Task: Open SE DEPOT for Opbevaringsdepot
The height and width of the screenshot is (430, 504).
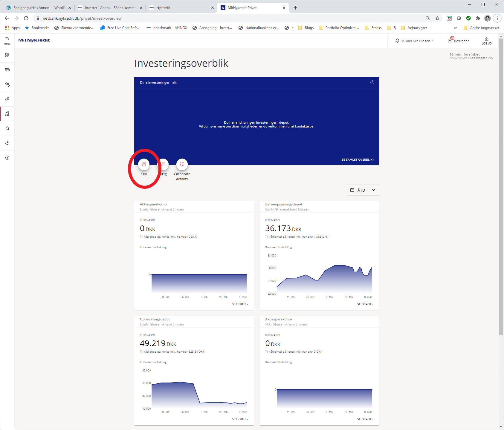Action: (x=240, y=419)
